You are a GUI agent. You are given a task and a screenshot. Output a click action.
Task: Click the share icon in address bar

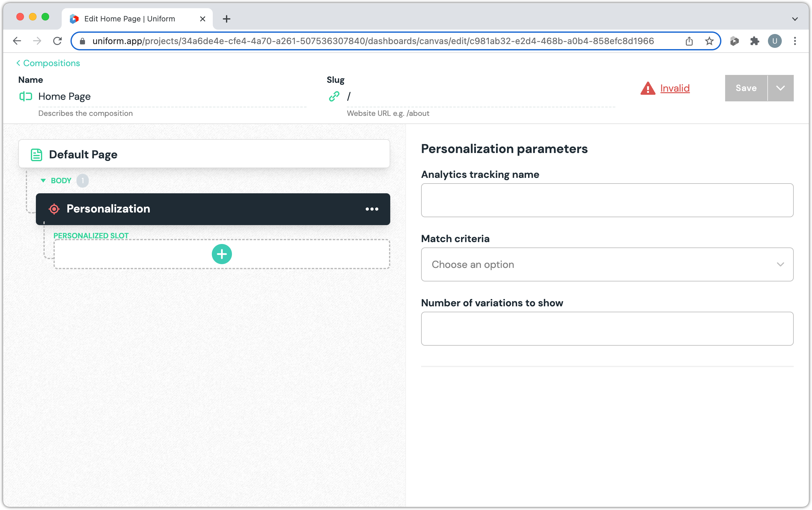pos(689,41)
